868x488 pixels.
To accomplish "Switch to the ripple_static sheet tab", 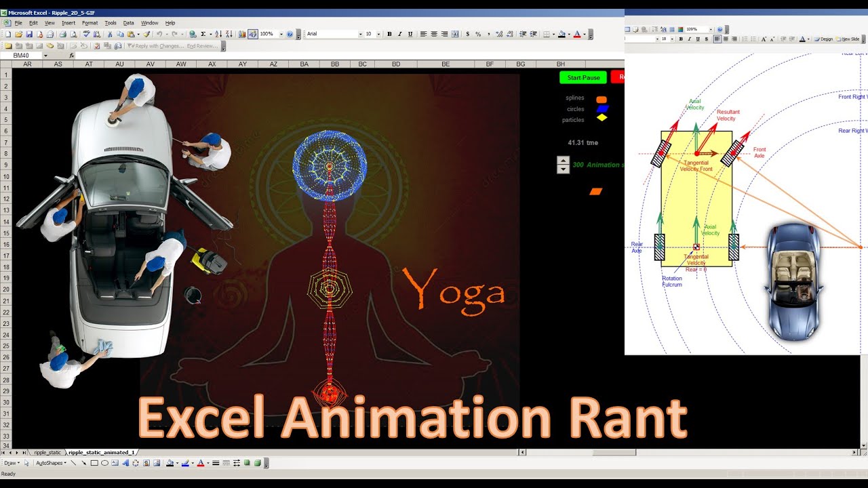I will (x=47, y=452).
